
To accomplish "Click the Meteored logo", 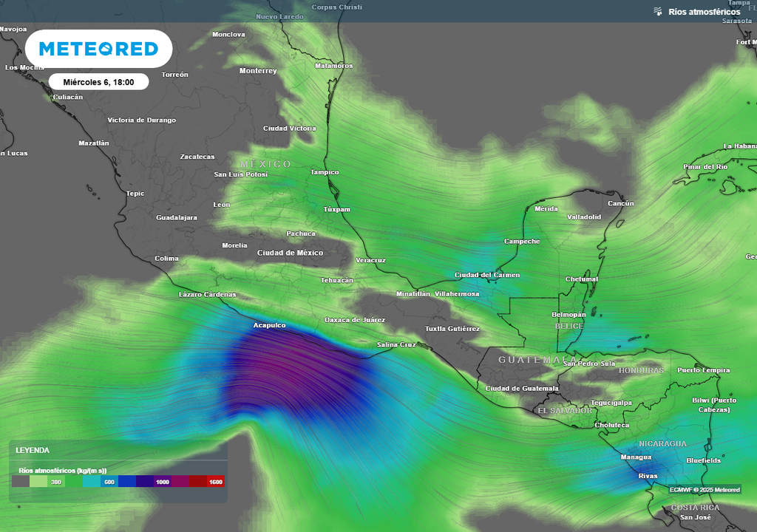I will click(98, 49).
